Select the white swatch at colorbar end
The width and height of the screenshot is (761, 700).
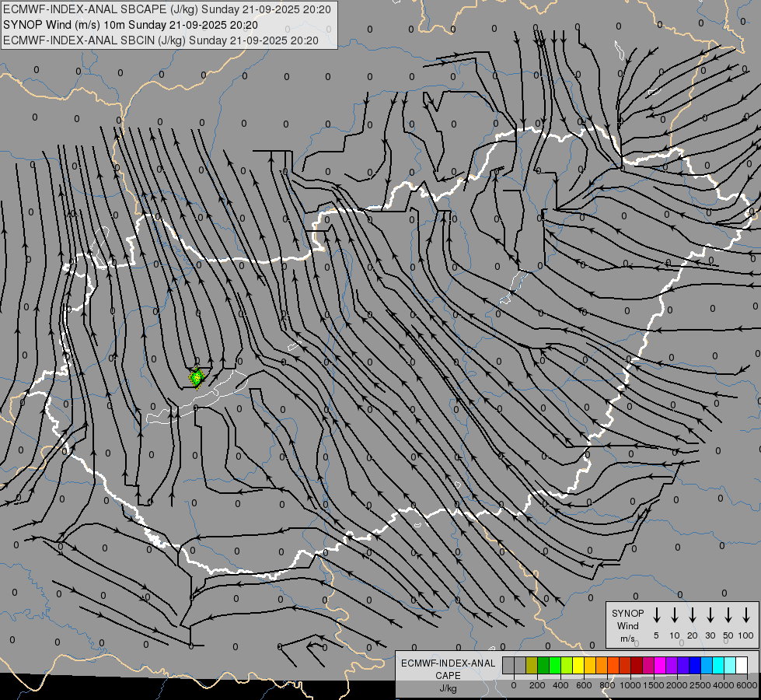(x=742, y=665)
